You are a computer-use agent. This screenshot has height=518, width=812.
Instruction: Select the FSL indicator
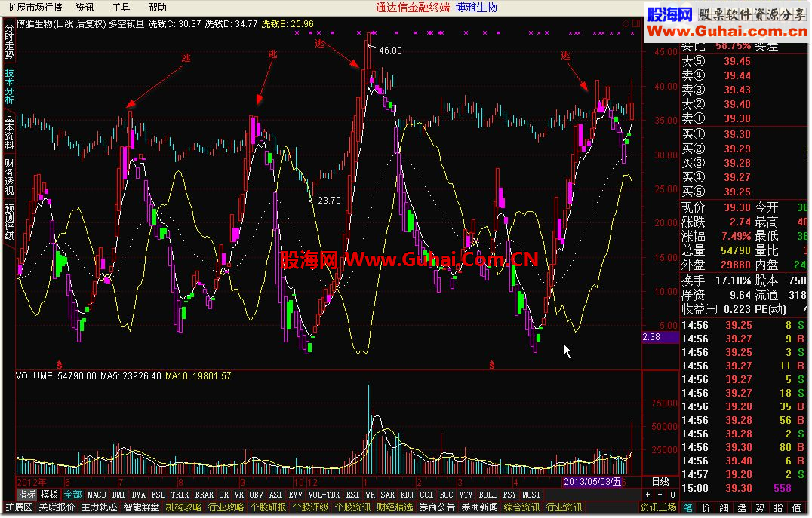(158, 495)
